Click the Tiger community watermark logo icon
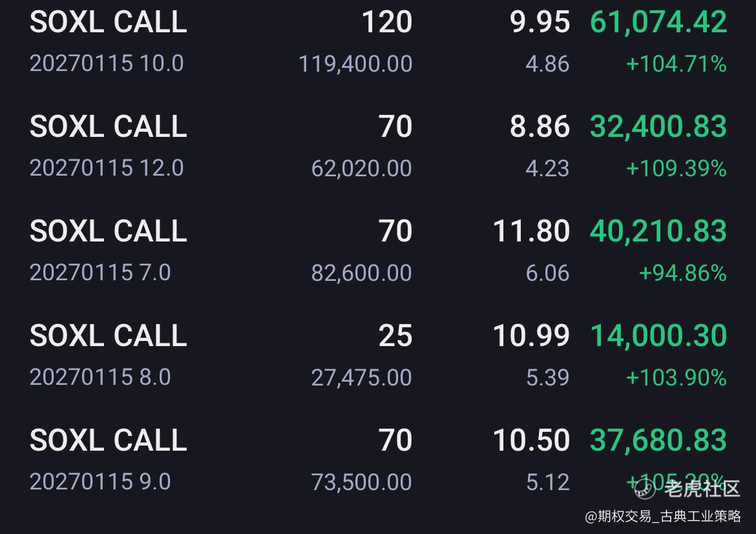756x534 pixels. tap(645, 489)
